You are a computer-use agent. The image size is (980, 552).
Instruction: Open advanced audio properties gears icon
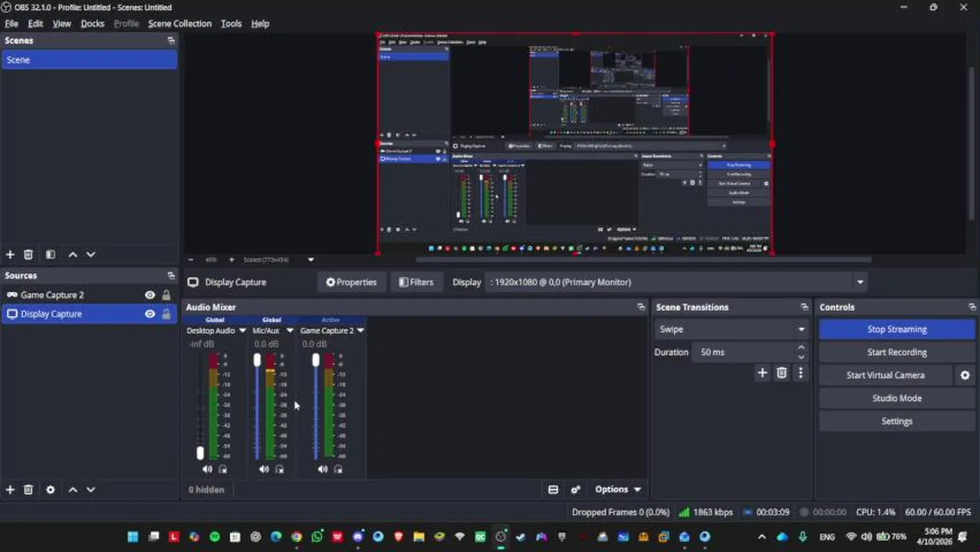point(576,489)
